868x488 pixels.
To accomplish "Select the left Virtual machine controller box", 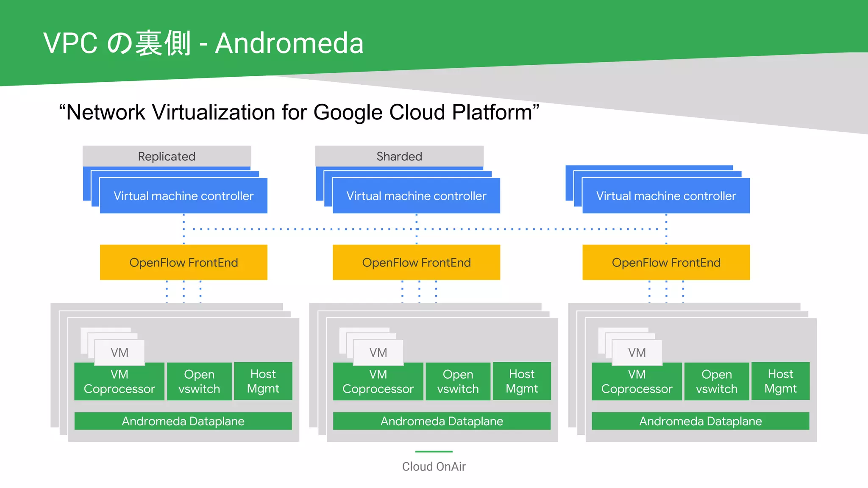I will (184, 196).
